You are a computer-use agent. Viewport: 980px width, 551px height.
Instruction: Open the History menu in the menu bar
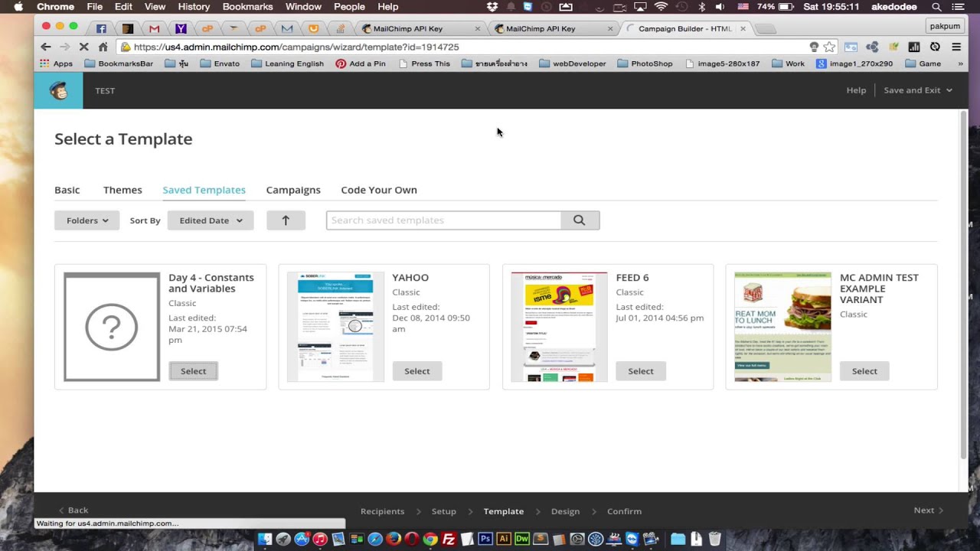(x=194, y=7)
